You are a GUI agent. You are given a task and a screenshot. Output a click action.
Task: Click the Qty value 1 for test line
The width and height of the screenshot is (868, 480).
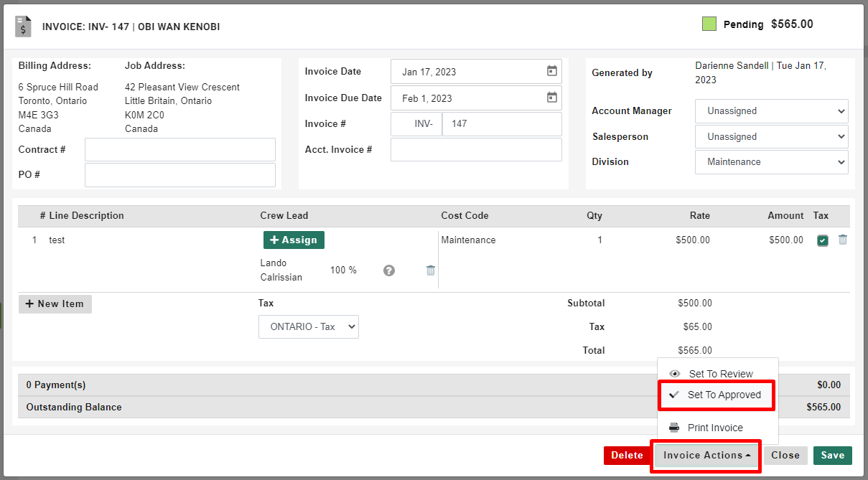click(x=599, y=240)
